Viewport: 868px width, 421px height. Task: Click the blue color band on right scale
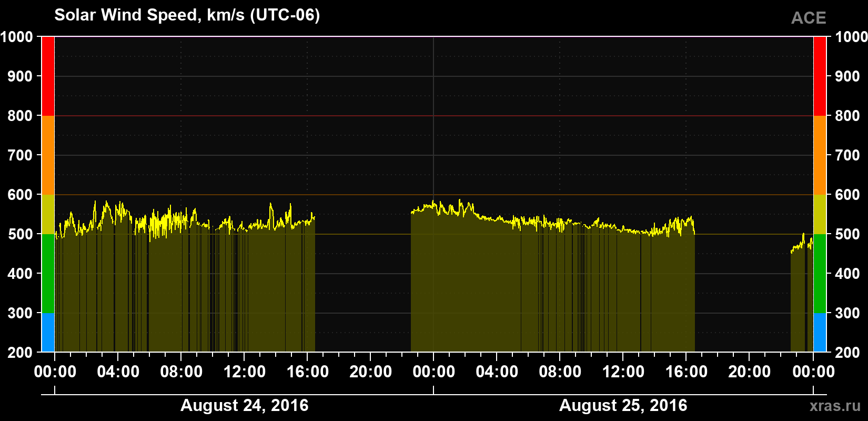820,333
